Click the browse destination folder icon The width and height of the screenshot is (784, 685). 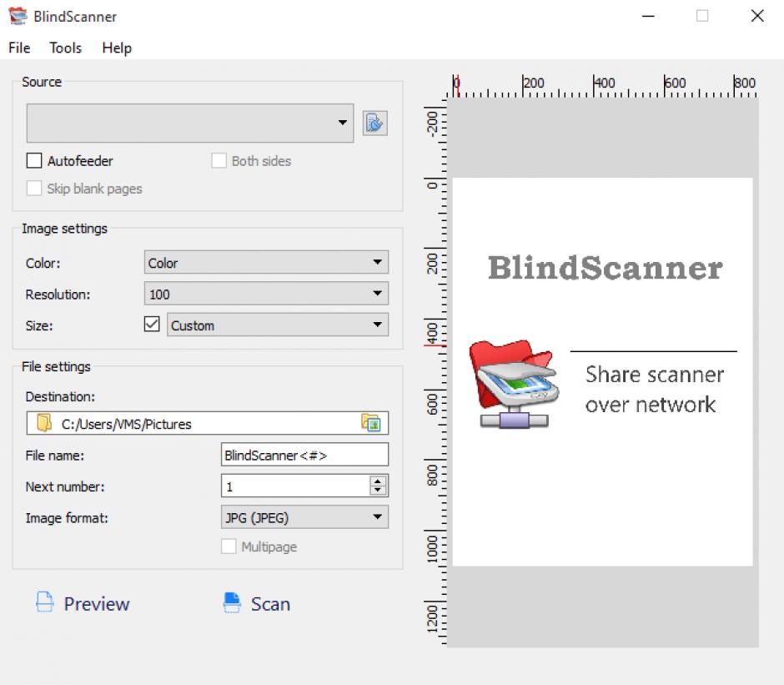click(371, 423)
